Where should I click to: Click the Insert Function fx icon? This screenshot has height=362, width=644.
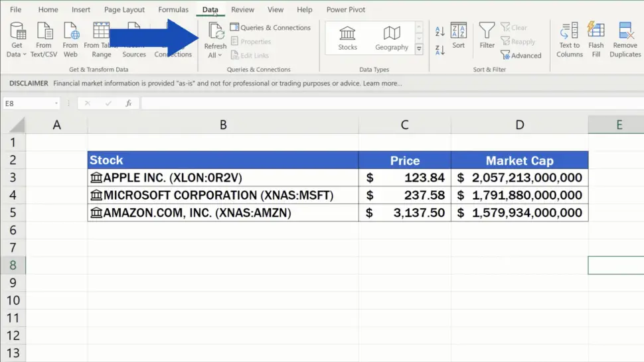coord(129,103)
